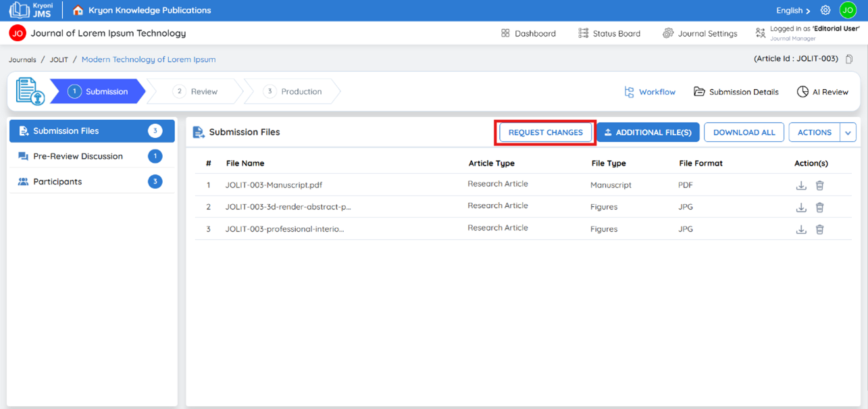This screenshot has height=409, width=868.
Task: Open the English language selector
Action: coord(793,10)
